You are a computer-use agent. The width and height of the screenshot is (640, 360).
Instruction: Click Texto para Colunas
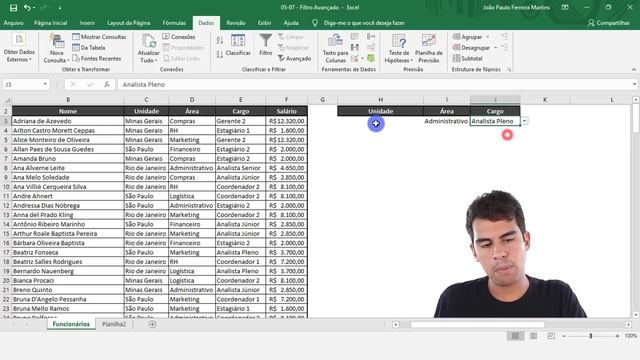point(335,48)
